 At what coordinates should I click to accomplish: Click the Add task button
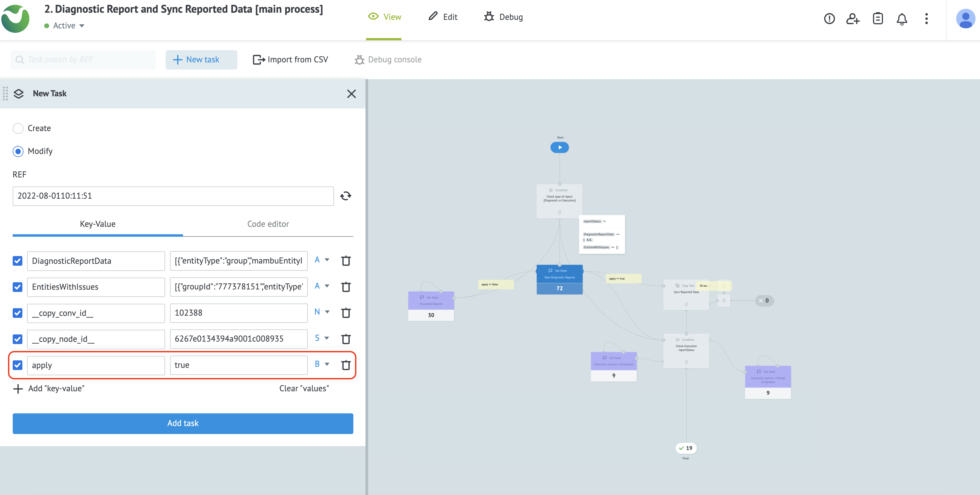click(182, 423)
